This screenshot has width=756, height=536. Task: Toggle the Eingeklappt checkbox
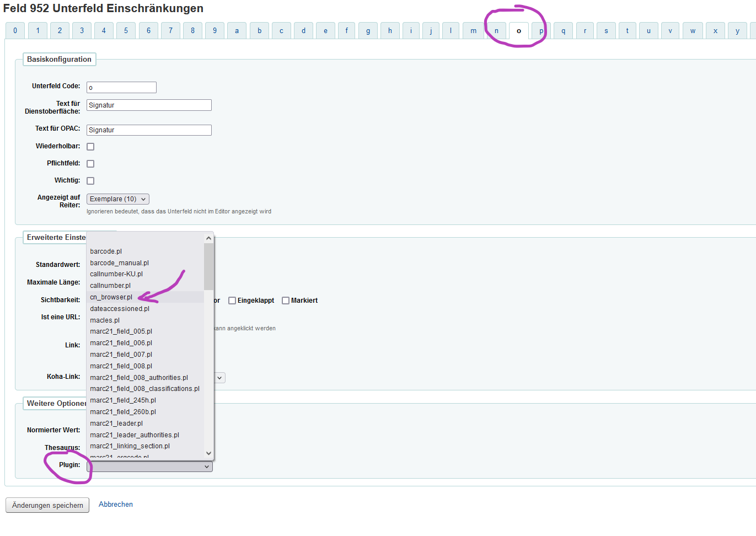232,301
